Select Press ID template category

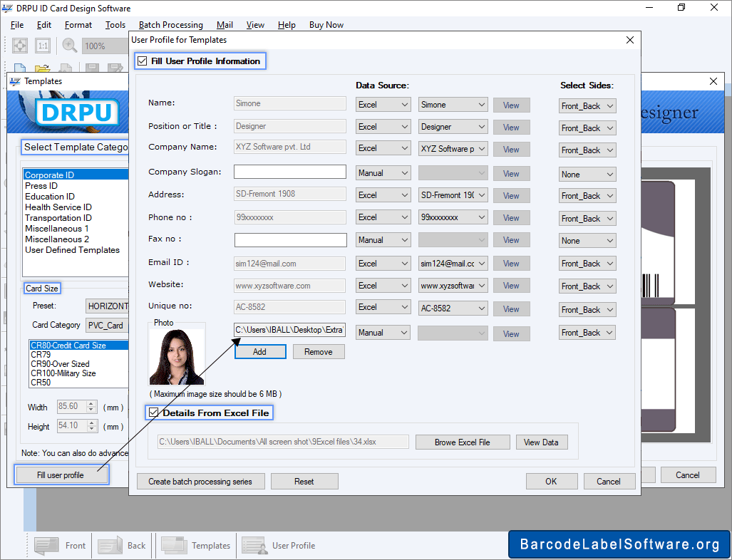coord(41,186)
